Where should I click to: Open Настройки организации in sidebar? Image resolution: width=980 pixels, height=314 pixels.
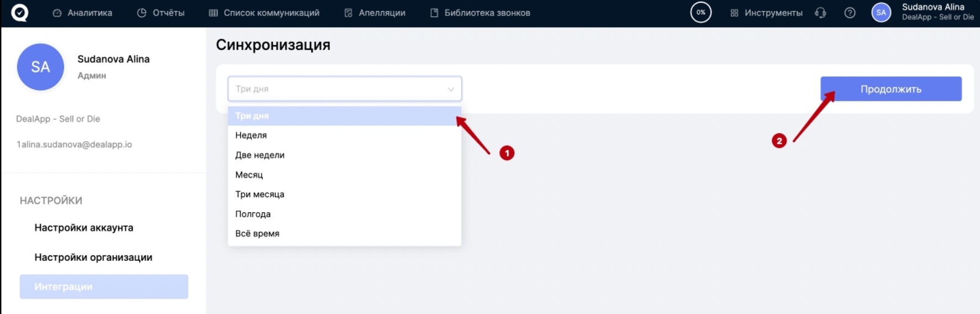pyautogui.click(x=93, y=258)
